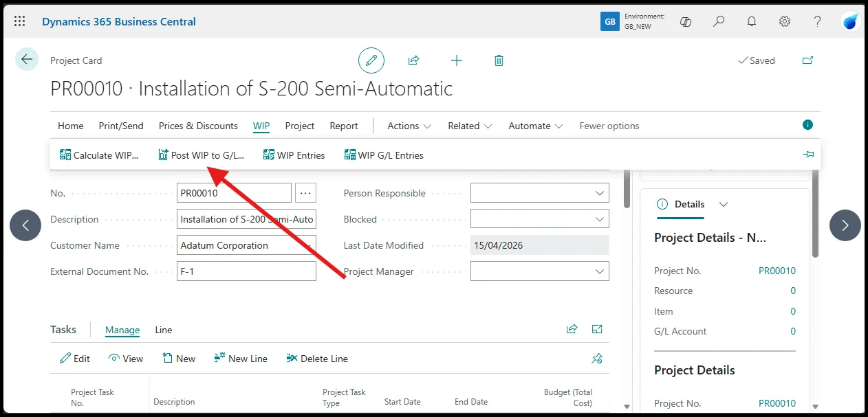
Task: Go to previous record with left circle arrow
Action: [x=25, y=225]
